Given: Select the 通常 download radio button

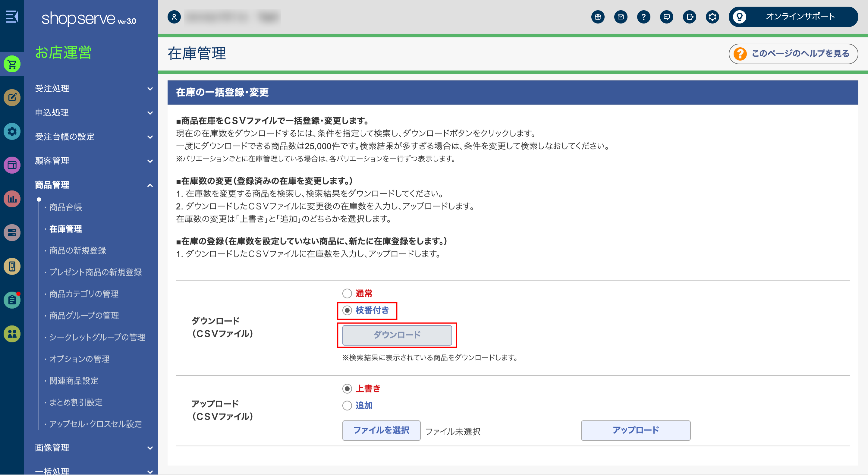Looking at the screenshot, I should tap(347, 294).
